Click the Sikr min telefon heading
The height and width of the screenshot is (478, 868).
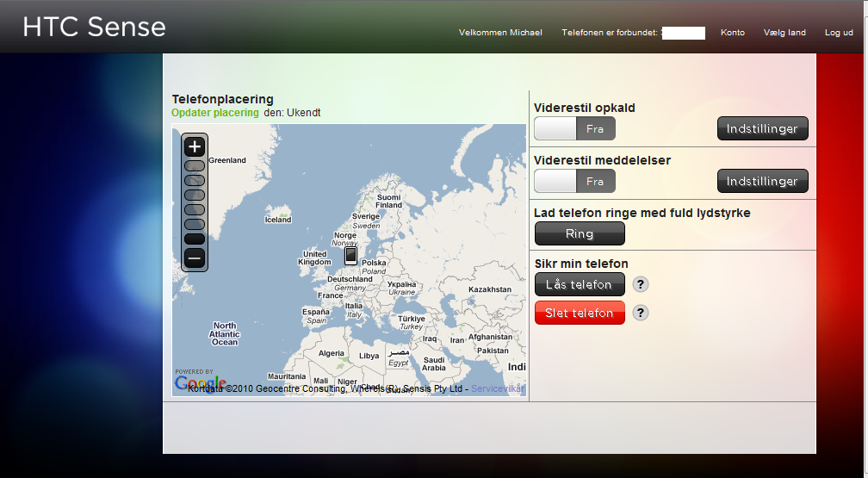point(581,264)
